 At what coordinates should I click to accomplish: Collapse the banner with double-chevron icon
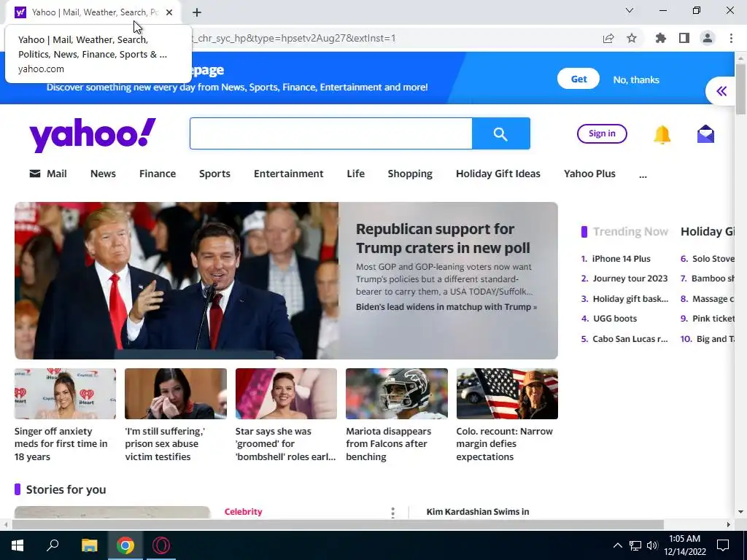(721, 91)
